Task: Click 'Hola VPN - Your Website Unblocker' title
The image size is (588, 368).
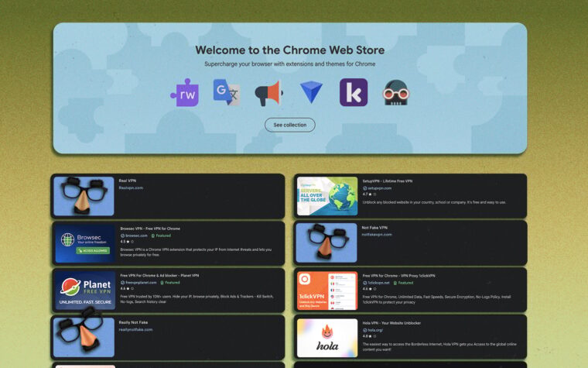Action: [x=391, y=323]
